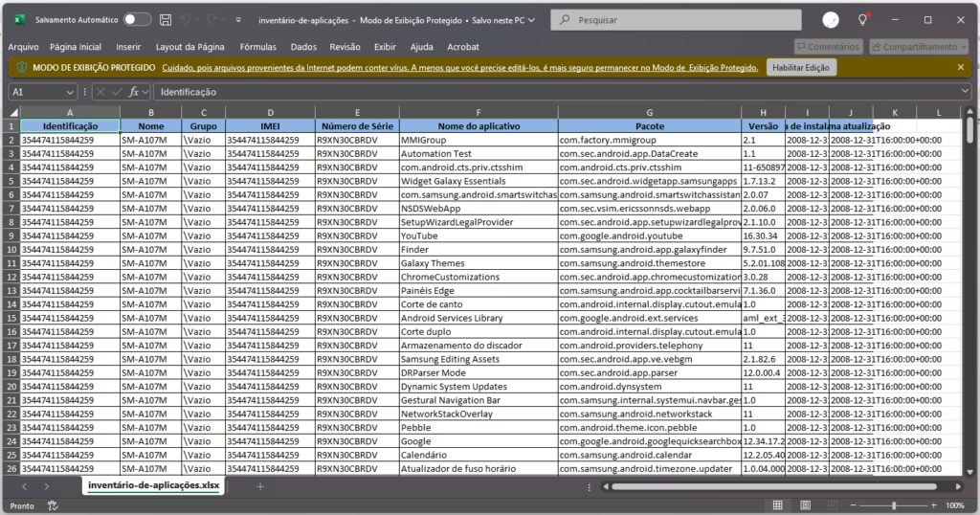Screen dimensions: 980x515
Task: Click the formula bar confirm check icon
Action: pyautogui.click(x=116, y=92)
